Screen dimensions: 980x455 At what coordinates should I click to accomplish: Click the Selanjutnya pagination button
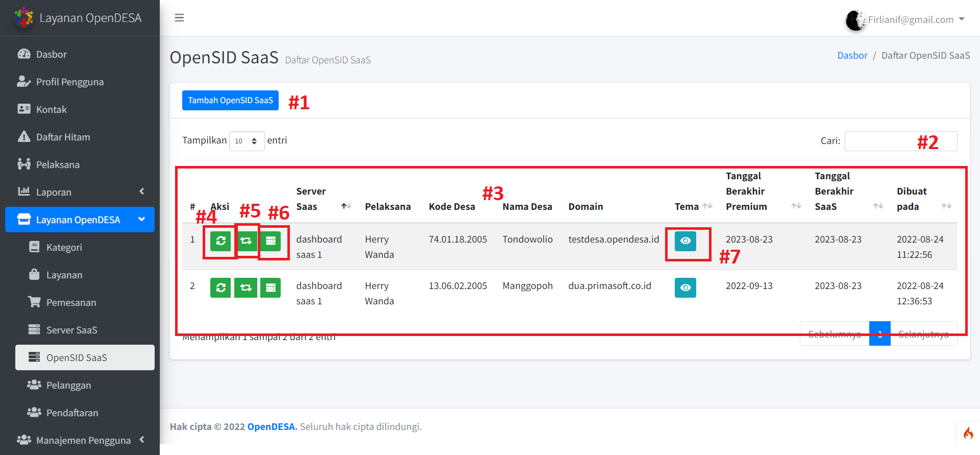click(924, 334)
